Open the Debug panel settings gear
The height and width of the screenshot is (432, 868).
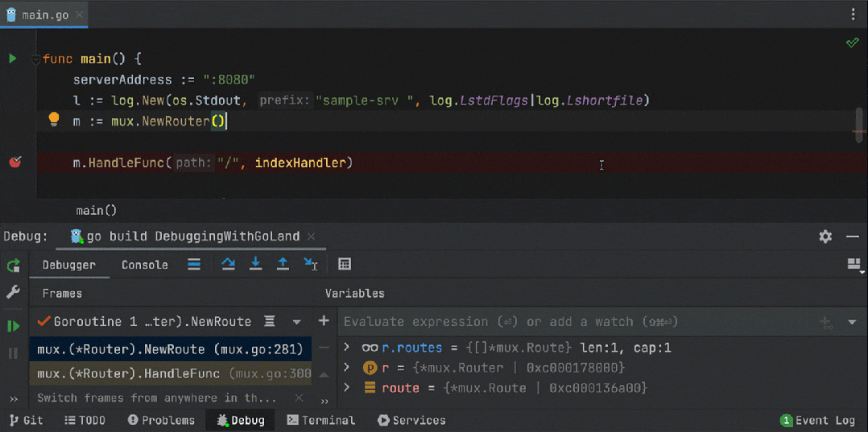pos(825,237)
